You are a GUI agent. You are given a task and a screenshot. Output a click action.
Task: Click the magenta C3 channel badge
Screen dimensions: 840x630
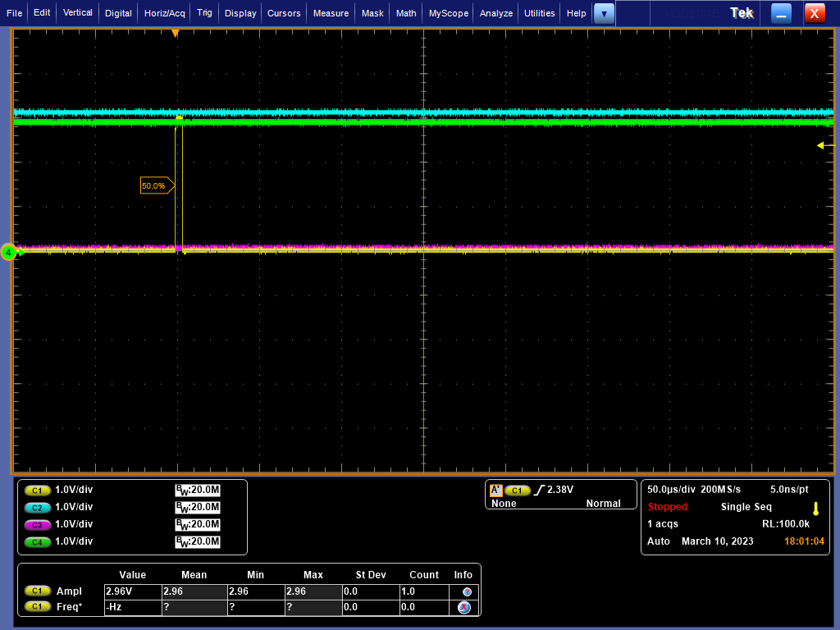coord(38,524)
